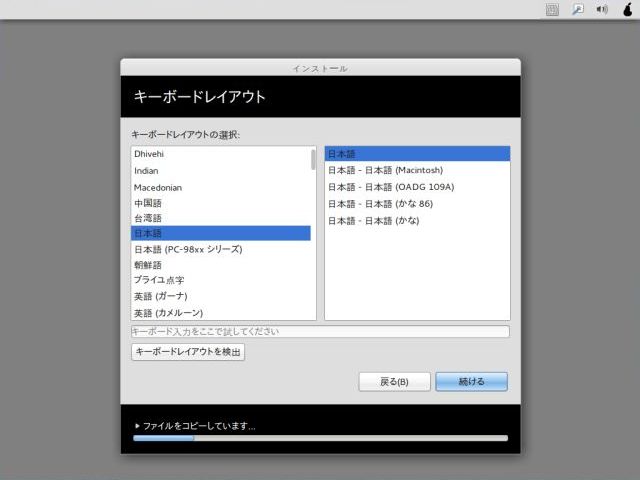Image resolution: width=640 pixels, height=480 pixels.
Task: Select the 日本語 - 日本語 (かな 86) variant
Action: tap(380, 203)
